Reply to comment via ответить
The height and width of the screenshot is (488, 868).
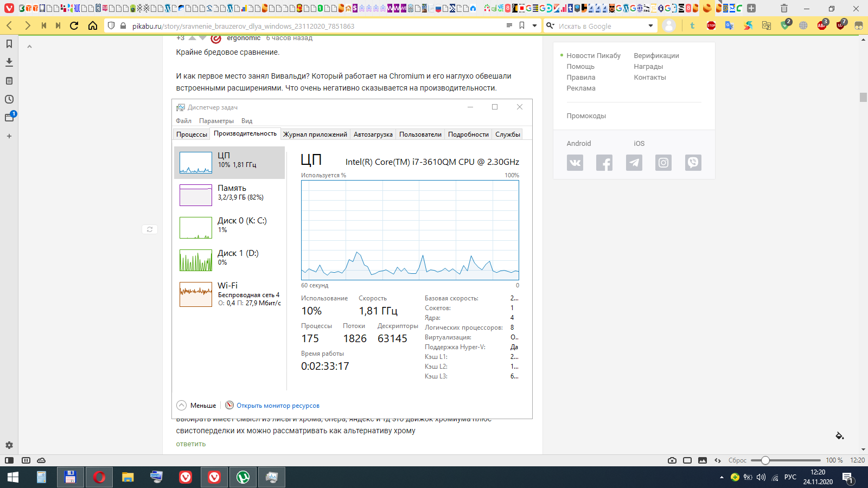pos(191,444)
